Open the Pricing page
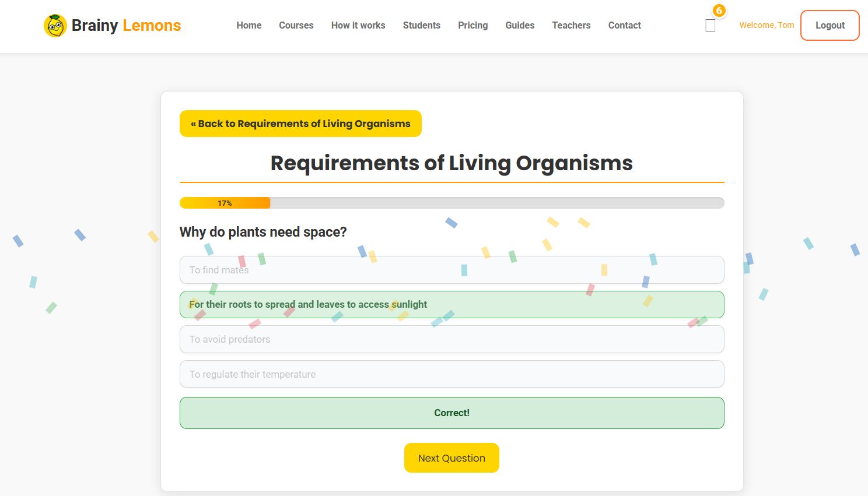This screenshot has width=868, height=496. click(473, 25)
